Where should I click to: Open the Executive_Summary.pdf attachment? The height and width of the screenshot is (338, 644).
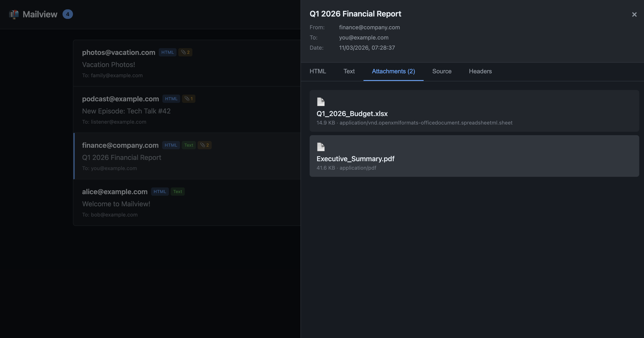point(474,156)
